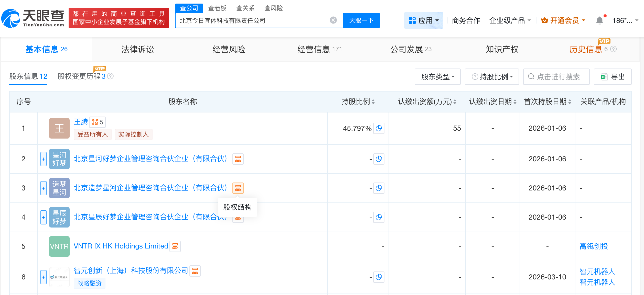Select the 查老板 search tab
Screen dimensions: 644x295
coord(217,8)
